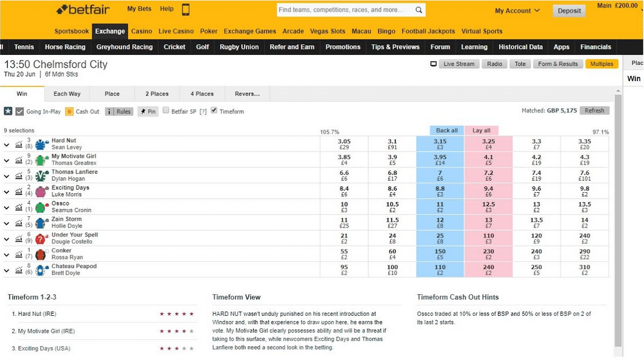
Task: Click Lay all header
Action: coord(481,130)
